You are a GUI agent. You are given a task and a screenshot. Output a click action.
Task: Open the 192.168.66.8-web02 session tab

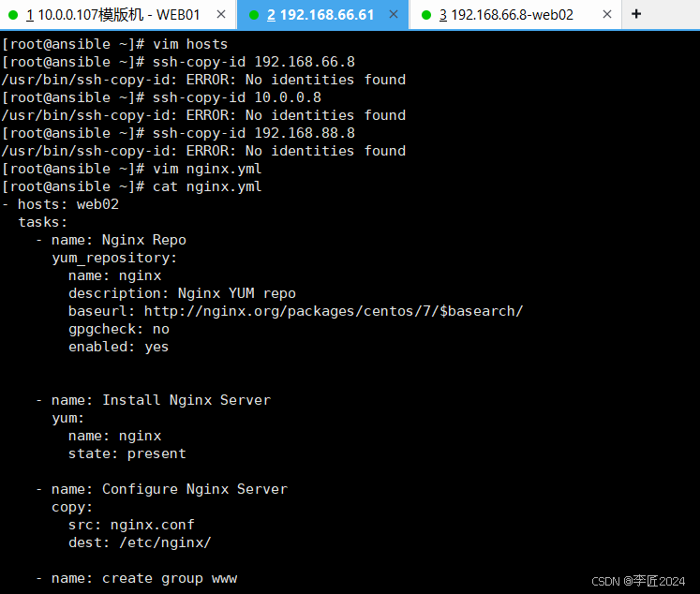pyautogui.click(x=515, y=15)
